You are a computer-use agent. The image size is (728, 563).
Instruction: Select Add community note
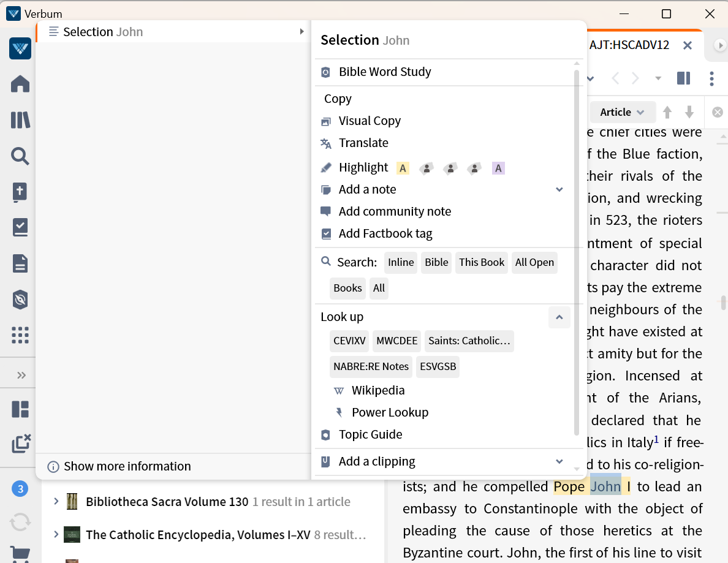[x=395, y=211]
